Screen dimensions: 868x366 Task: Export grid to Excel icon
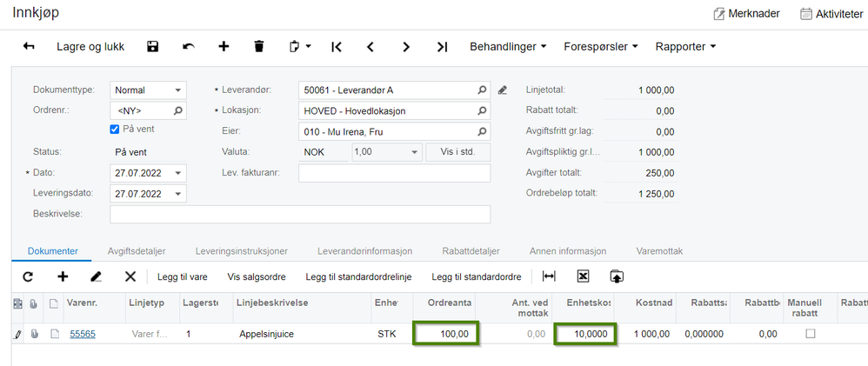tap(583, 276)
